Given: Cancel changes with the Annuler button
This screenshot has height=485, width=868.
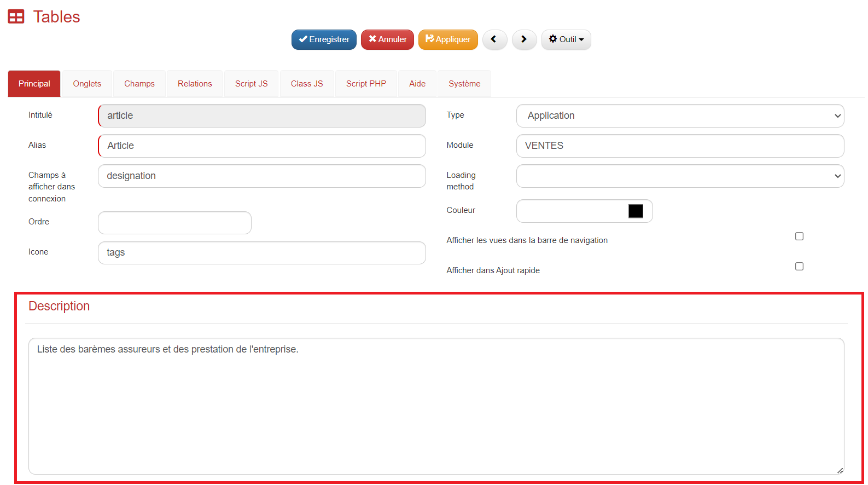Looking at the screenshot, I should click(387, 39).
